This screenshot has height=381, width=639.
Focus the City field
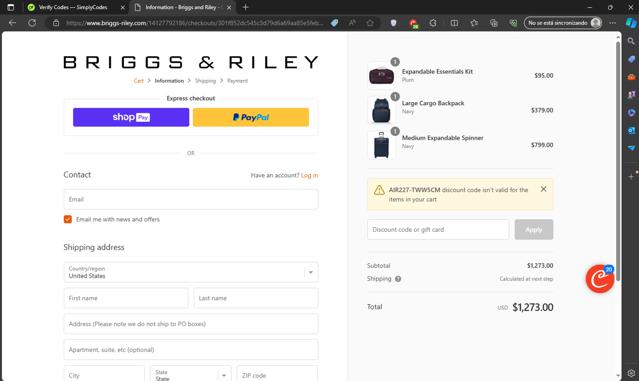104,374
